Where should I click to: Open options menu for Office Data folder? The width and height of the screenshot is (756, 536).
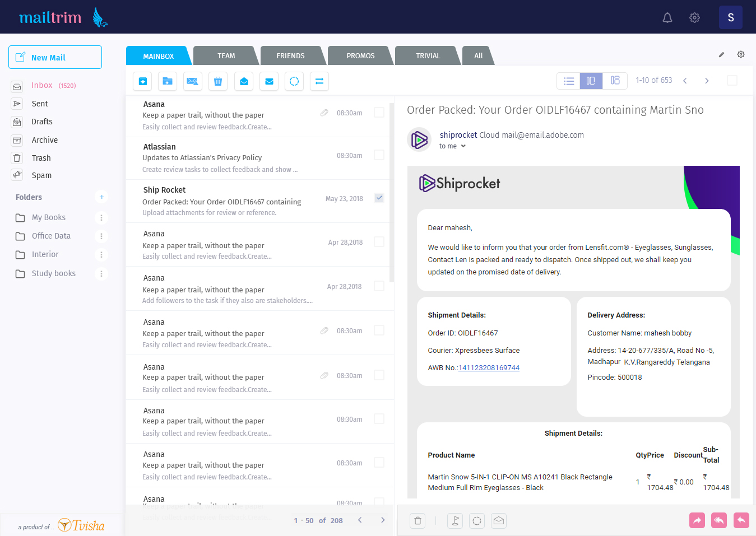coord(101,236)
